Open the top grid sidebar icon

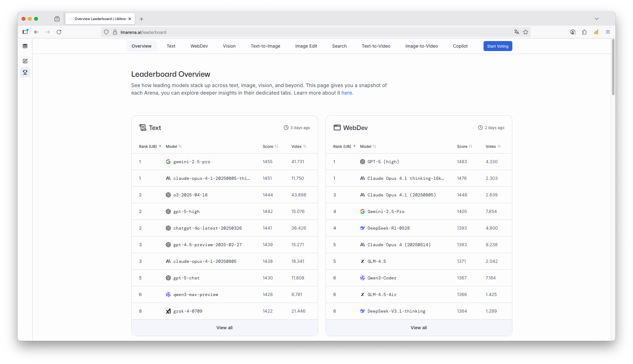click(x=25, y=46)
